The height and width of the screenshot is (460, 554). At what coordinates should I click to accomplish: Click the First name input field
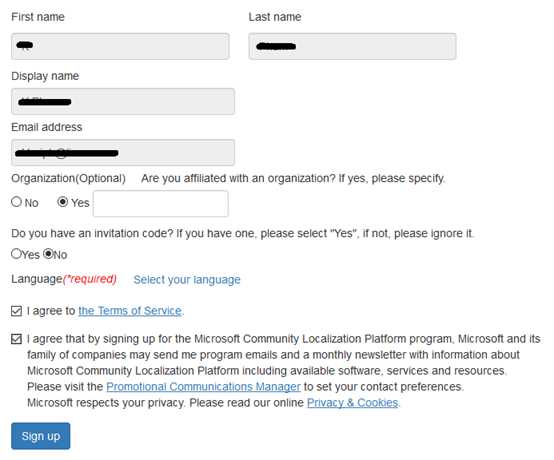pos(120,46)
